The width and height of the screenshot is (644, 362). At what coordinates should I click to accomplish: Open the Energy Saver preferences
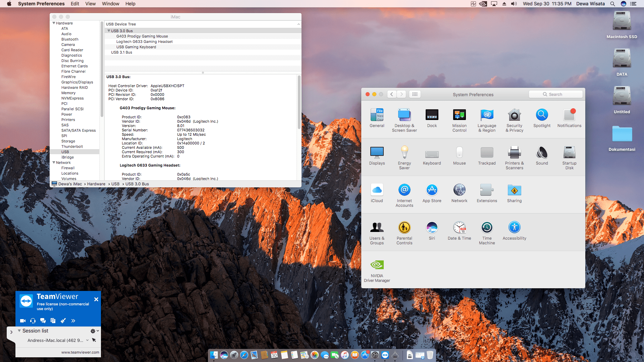point(404,153)
